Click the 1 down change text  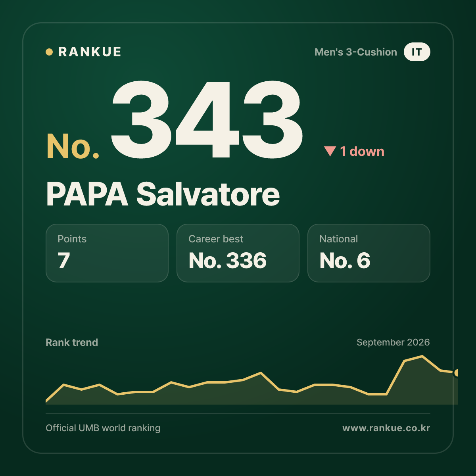coord(362,151)
